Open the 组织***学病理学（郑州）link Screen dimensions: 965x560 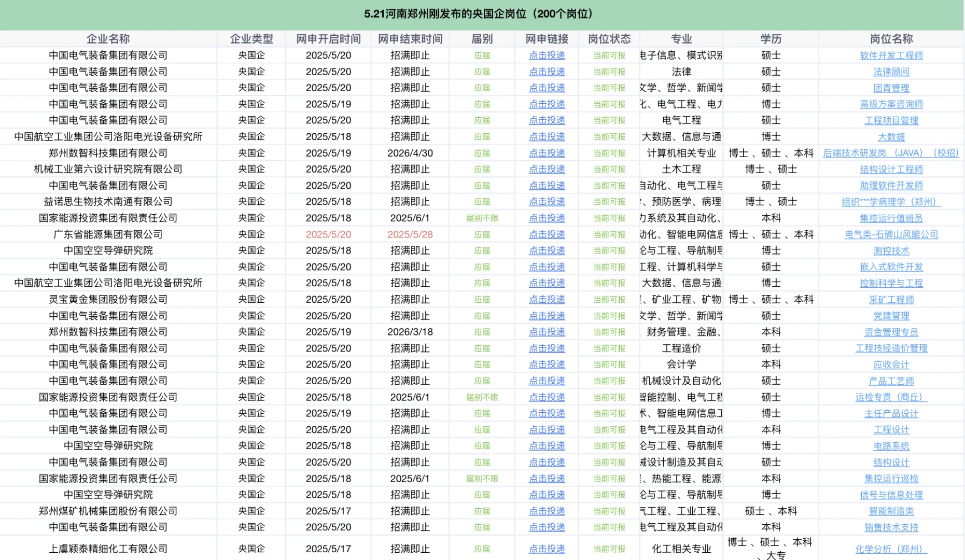[x=891, y=202]
